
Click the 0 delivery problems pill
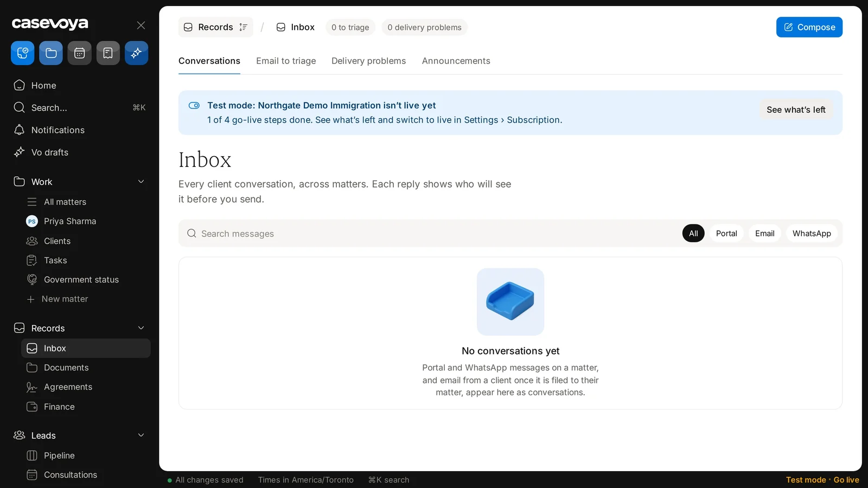point(424,27)
